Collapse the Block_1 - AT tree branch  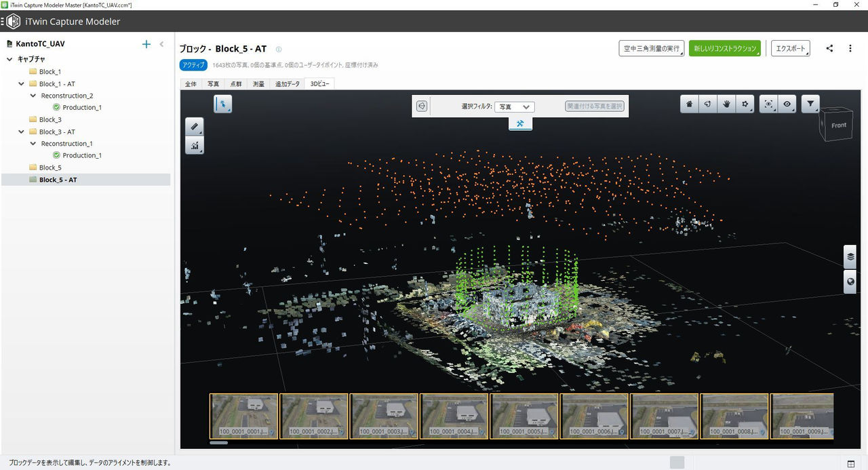(x=21, y=83)
